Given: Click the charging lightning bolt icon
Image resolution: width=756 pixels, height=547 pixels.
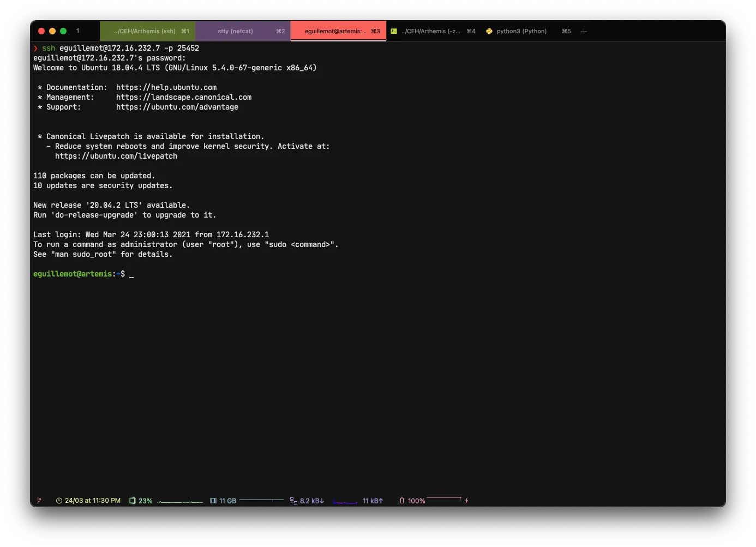Looking at the screenshot, I should click(466, 501).
